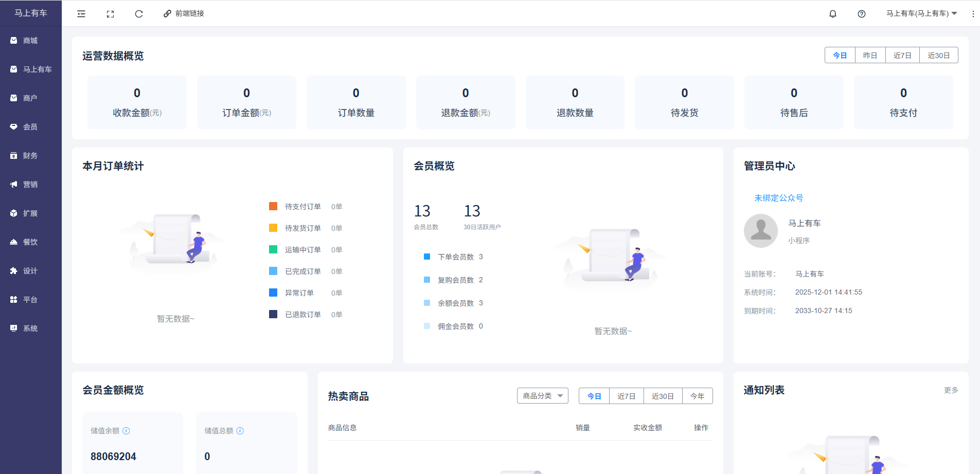This screenshot has height=474, width=980.
Task: Open the 商城 section in the sidebar
Action: click(x=31, y=40)
